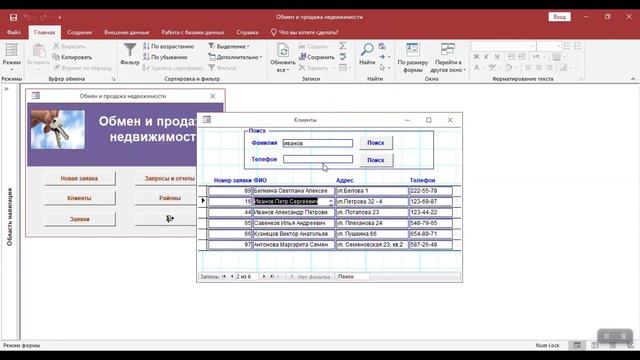Click the Запросы и отчеты button
The image size is (640, 360).
pyautogui.click(x=166, y=178)
